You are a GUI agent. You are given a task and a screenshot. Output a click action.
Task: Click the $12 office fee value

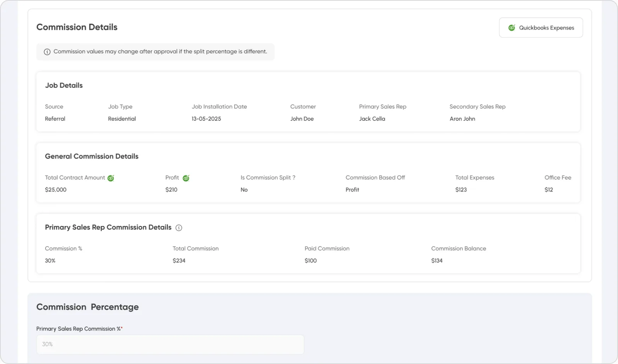tap(548, 190)
